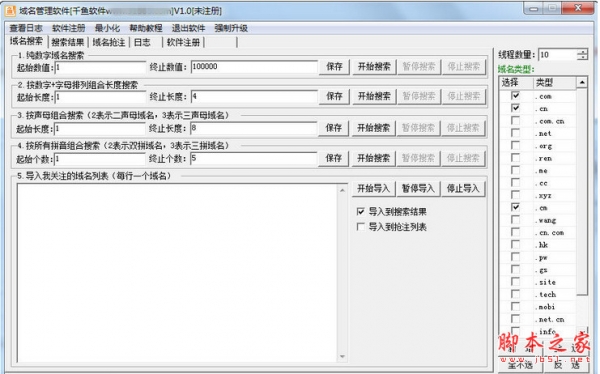Click the 终止个数 field showing 5
The width and height of the screenshot is (600, 374).
[253, 158]
